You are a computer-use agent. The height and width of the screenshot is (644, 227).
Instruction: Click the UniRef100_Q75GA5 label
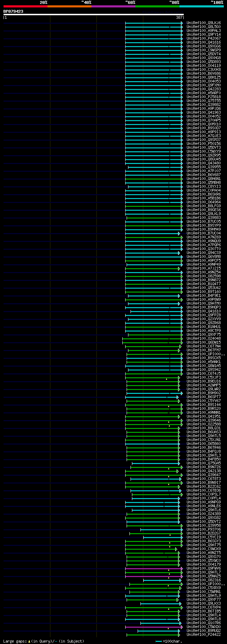pos(204,463)
